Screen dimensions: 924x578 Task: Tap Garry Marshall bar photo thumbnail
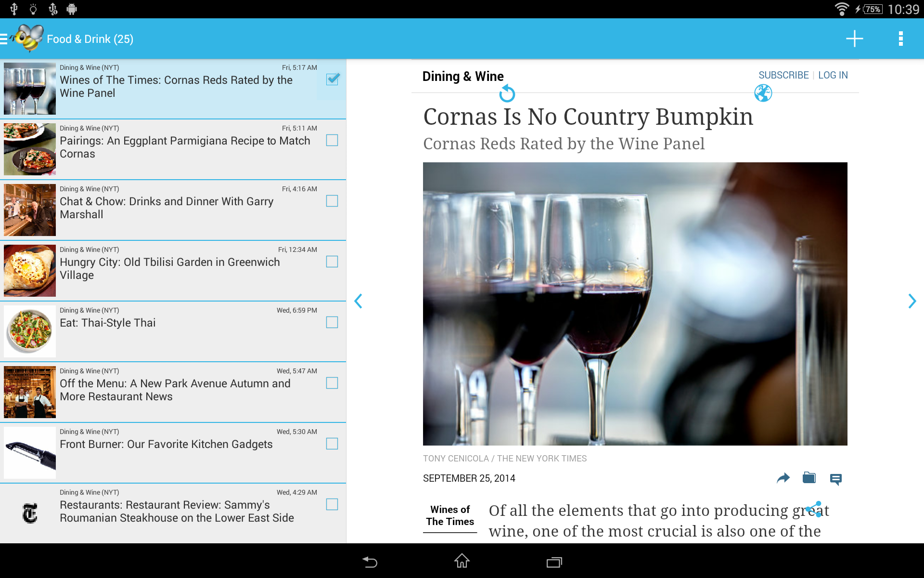pyautogui.click(x=30, y=210)
